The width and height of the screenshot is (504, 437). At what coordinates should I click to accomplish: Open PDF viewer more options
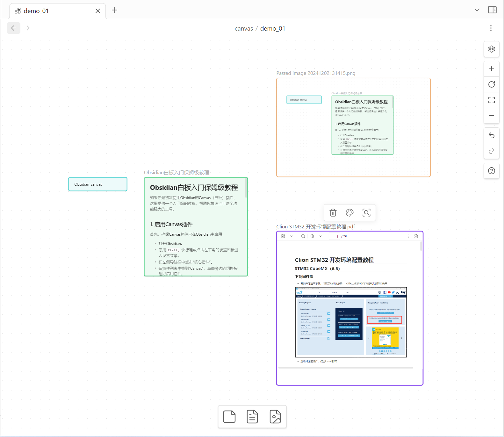(x=408, y=236)
